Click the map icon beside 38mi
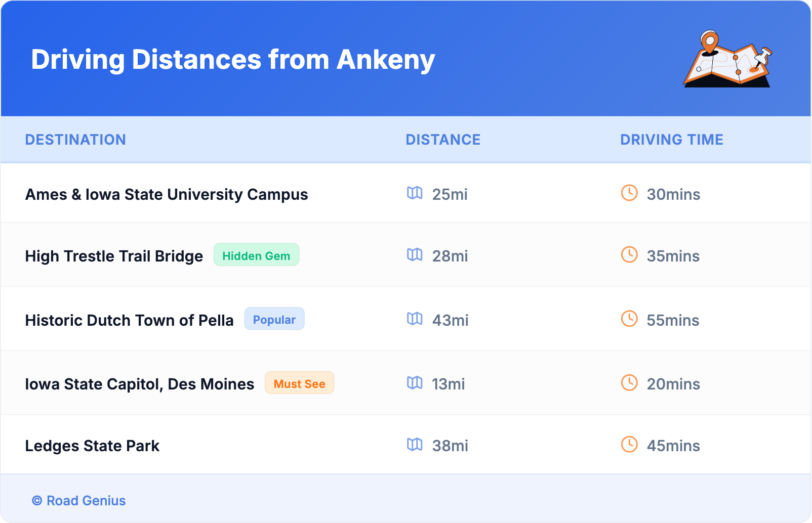 pyautogui.click(x=415, y=445)
